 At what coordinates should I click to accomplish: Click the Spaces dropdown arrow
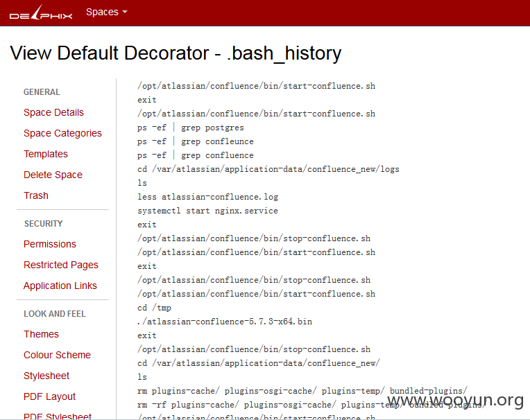pos(125,12)
